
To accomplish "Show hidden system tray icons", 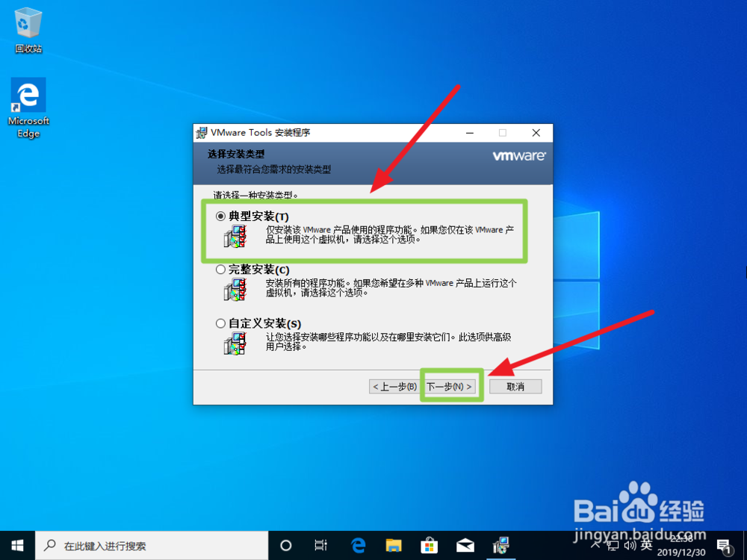I will pyautogui.click(x=595, y=544).
